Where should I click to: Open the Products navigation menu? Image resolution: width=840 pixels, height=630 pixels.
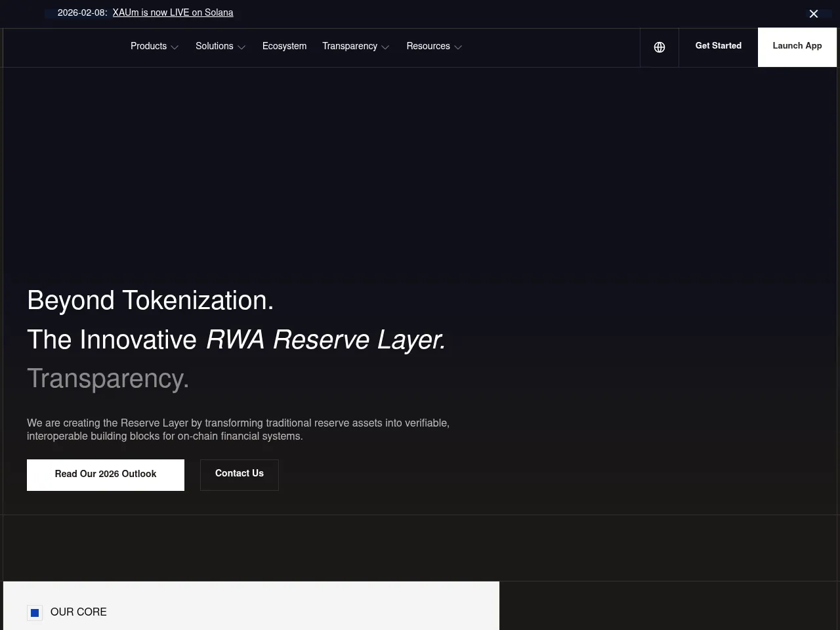[x=148, y=47]
